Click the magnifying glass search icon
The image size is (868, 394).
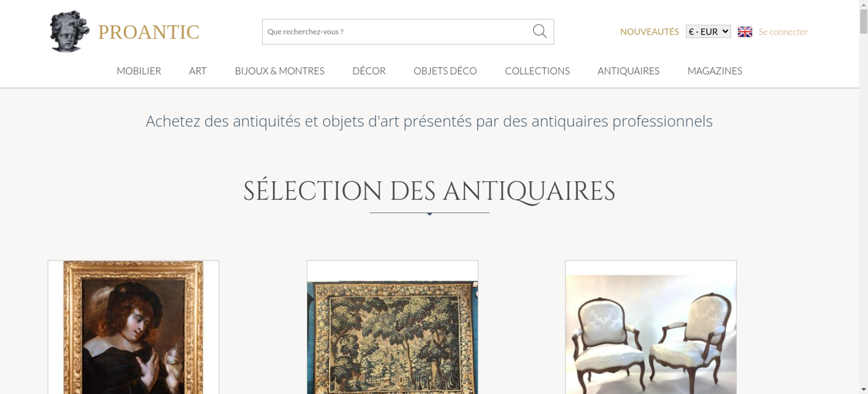[x=539, y=31]
